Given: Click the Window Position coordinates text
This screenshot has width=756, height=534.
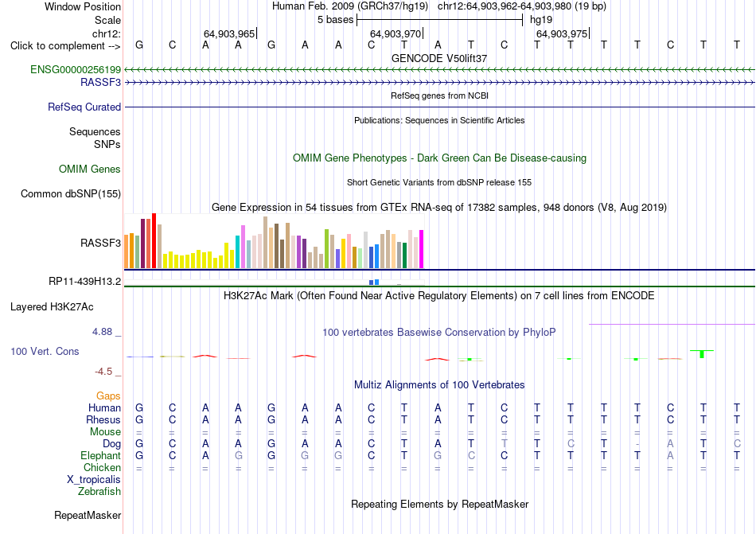Looking at the screenshot, I should point(439,6).
